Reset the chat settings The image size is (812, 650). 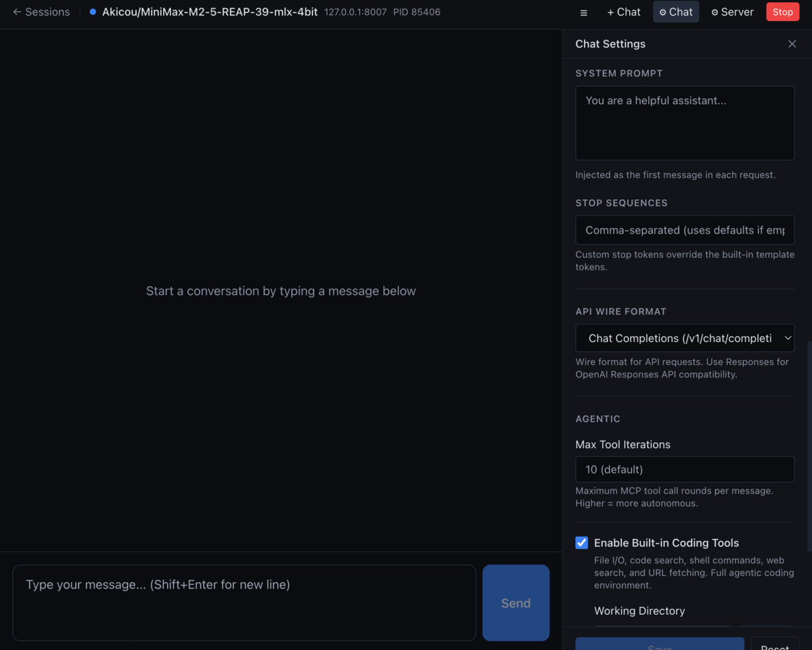pyautogui.click(x=775, y=645)
